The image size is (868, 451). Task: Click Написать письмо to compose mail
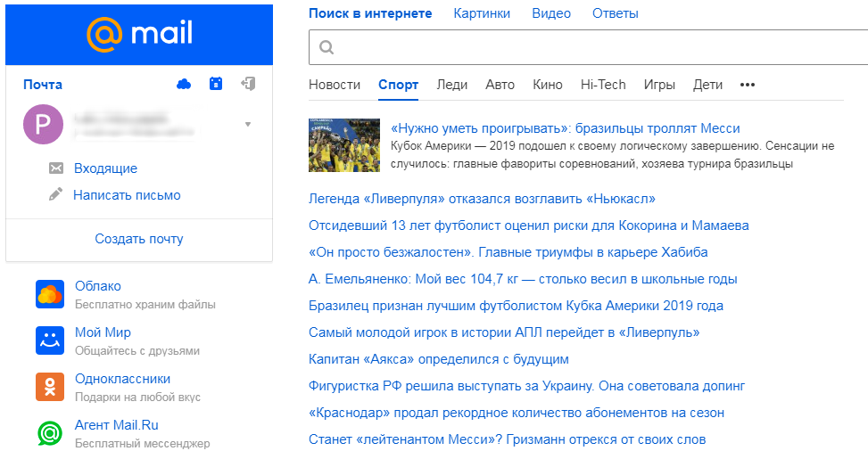click(x=127, y=195)
